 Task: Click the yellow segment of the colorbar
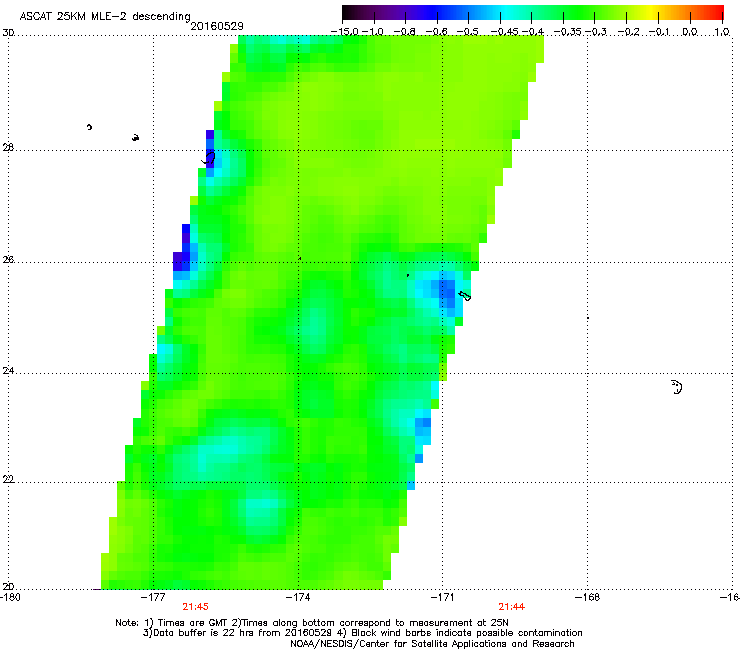tap(651, 12)
